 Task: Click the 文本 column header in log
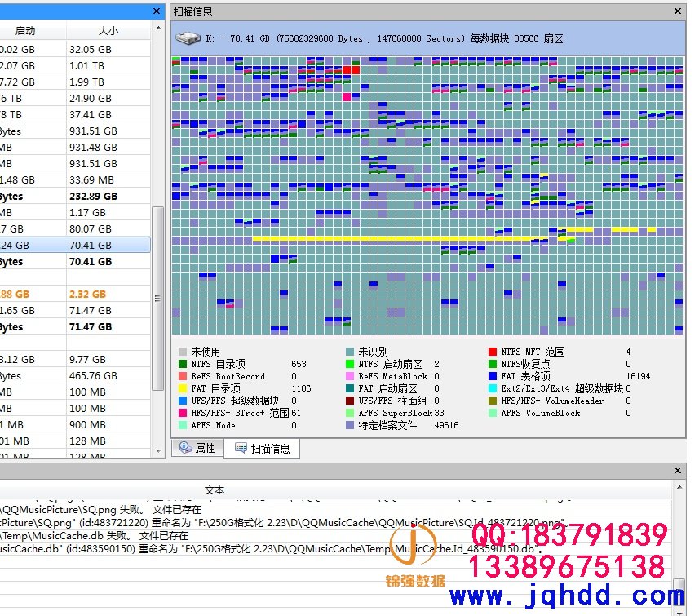click(214, 490)
